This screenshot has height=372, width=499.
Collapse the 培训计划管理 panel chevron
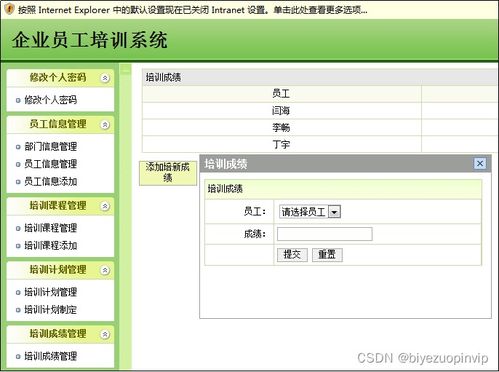point(105,270)
